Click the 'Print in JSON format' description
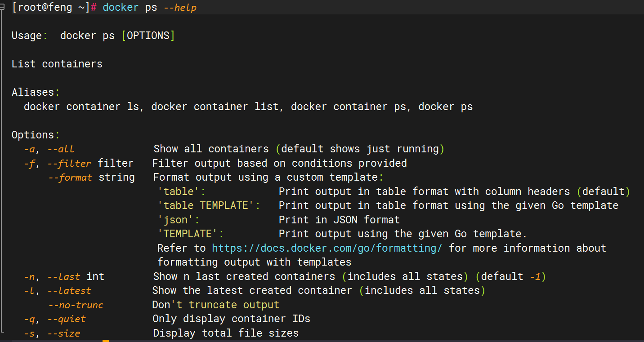The image size is (644, 342). click(x=339, y=220)
